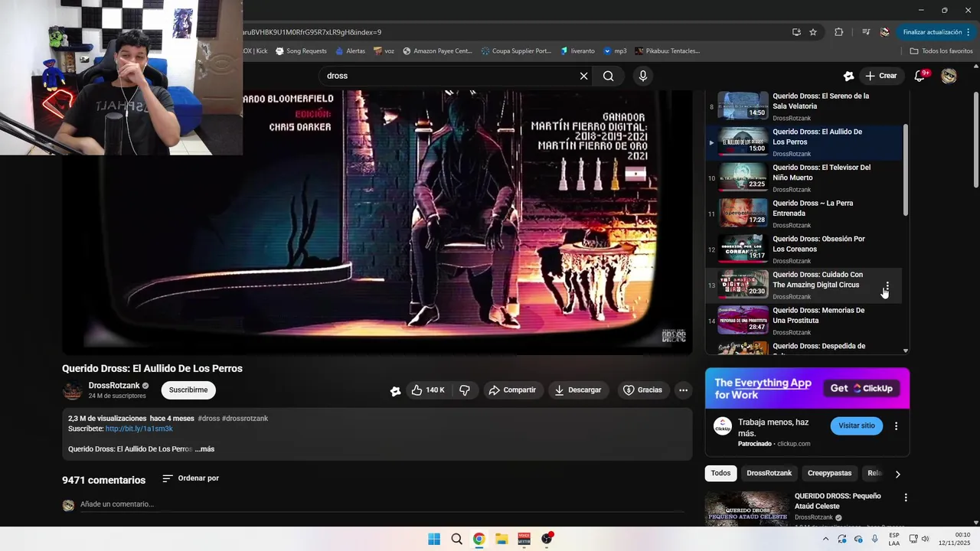
Task: Open options menu on ClickUp ad
Action: click(896, 425)
